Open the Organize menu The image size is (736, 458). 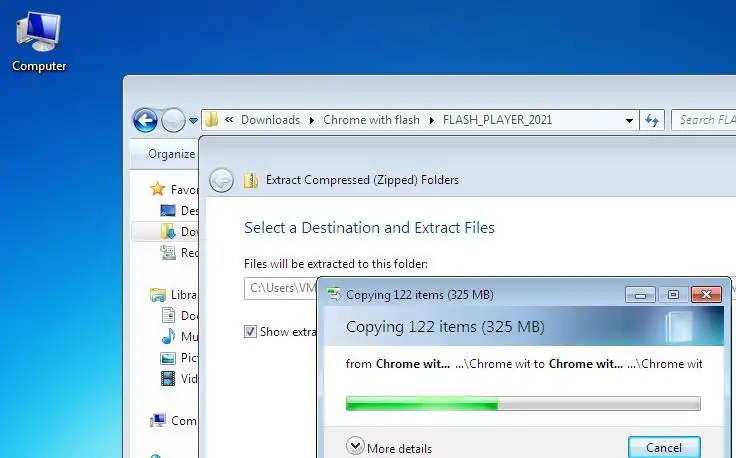point(171,154)
